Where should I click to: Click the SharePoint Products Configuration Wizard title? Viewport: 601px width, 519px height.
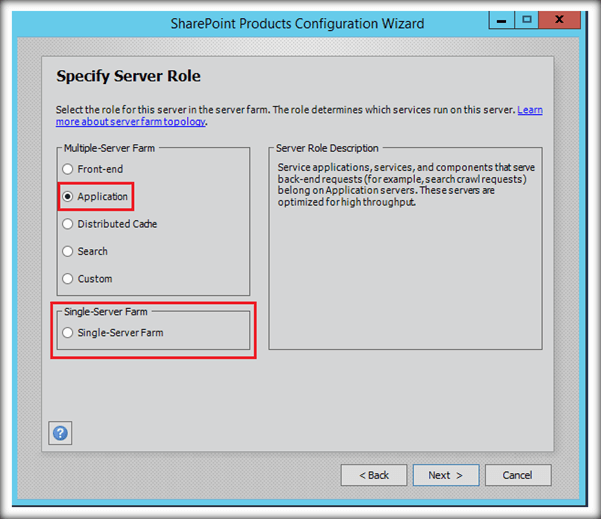[297, 24]
